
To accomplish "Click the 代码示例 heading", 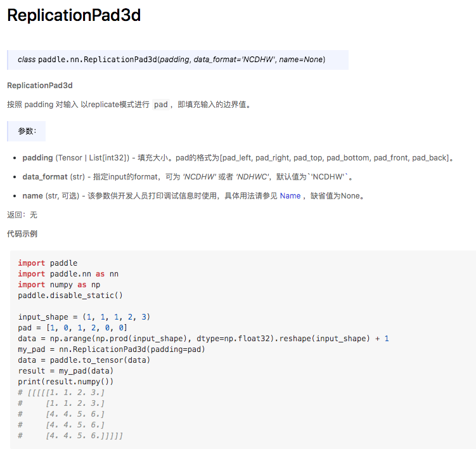I will tap(22, 234).
